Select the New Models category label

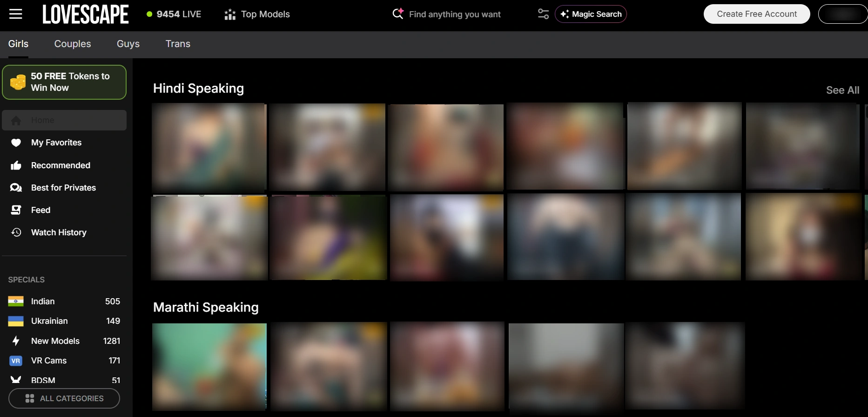point(55,341)
